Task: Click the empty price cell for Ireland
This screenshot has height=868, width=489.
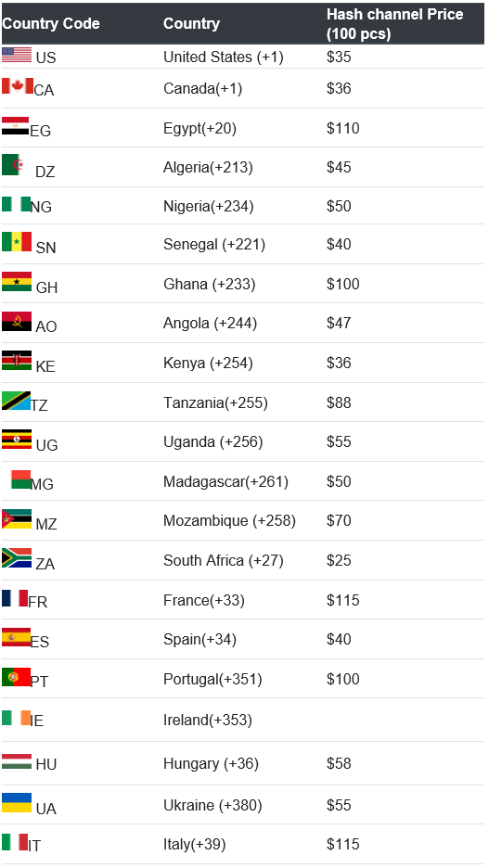Action: (x=405, y=721)
